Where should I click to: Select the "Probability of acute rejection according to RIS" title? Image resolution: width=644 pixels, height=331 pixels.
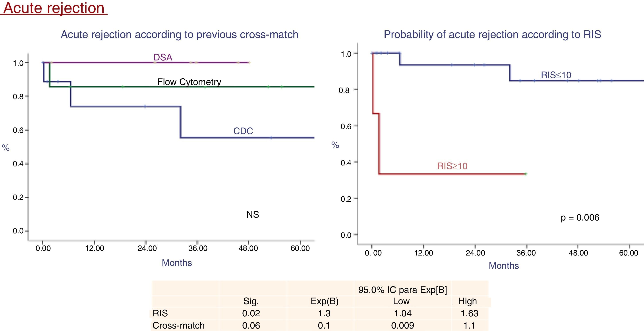tap(492, 35)
